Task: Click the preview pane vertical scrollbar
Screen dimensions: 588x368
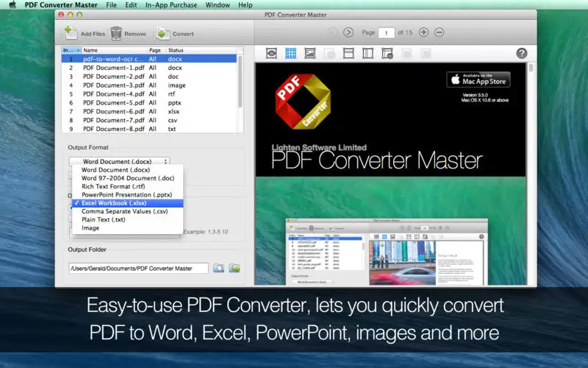Action: [x=531, y=68]
